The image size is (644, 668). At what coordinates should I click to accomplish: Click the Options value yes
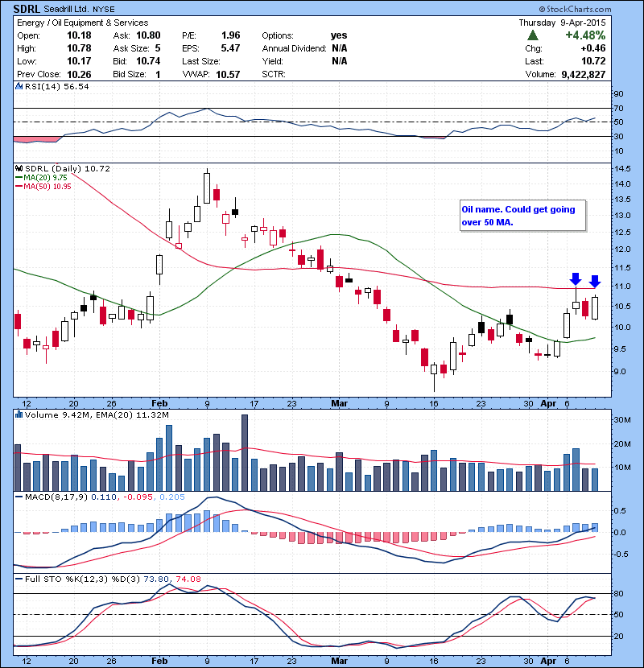pyautogui.click(x=339, y=35)
